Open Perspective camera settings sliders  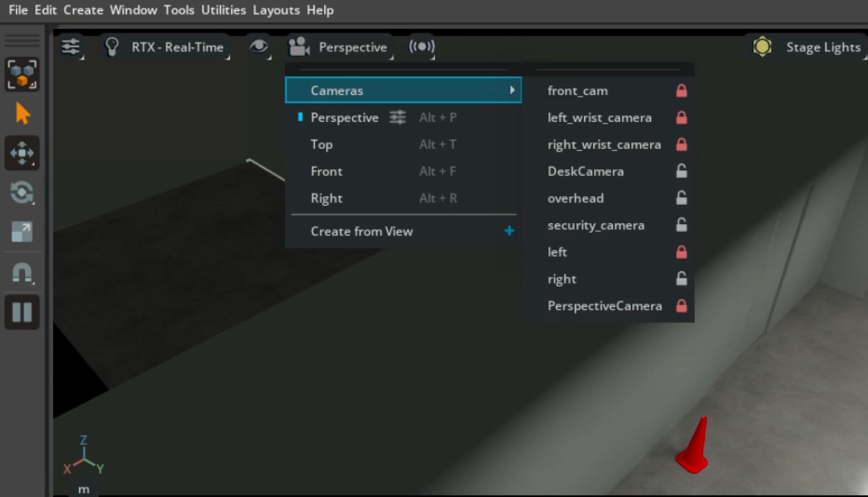point(397,117)
